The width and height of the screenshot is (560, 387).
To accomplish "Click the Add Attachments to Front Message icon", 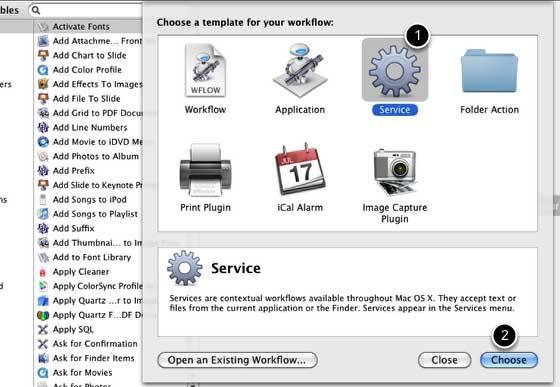I will [43, 41].
